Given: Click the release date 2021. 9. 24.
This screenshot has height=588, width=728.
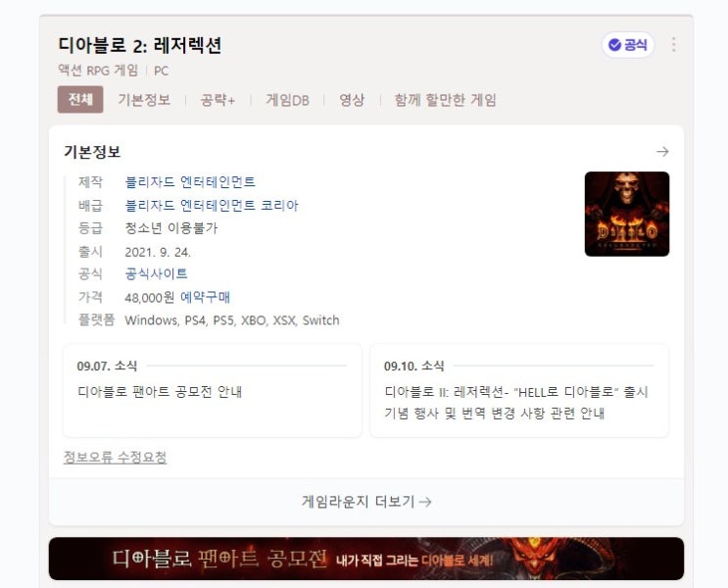Looking at the screenshot, I should click(x=158, y=252).
